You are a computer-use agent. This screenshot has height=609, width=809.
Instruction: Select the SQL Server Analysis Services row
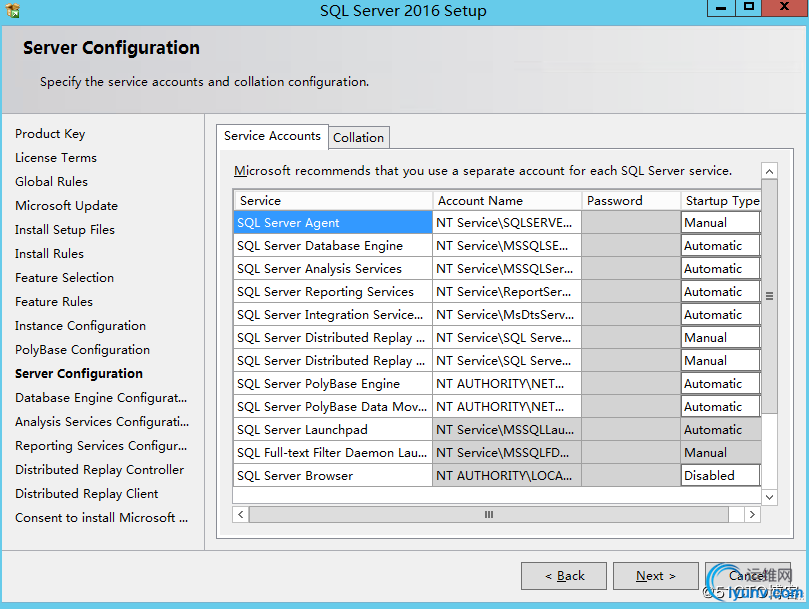(333, 269)
